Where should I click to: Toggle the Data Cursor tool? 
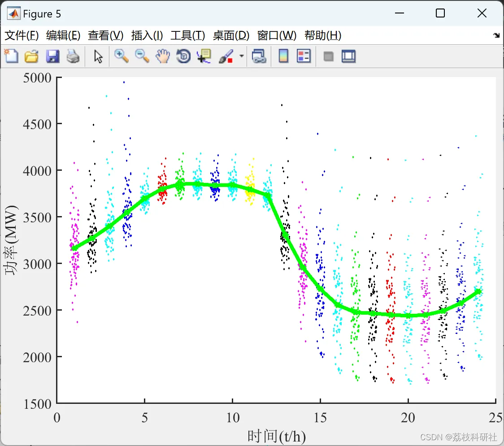click(204, 56)
